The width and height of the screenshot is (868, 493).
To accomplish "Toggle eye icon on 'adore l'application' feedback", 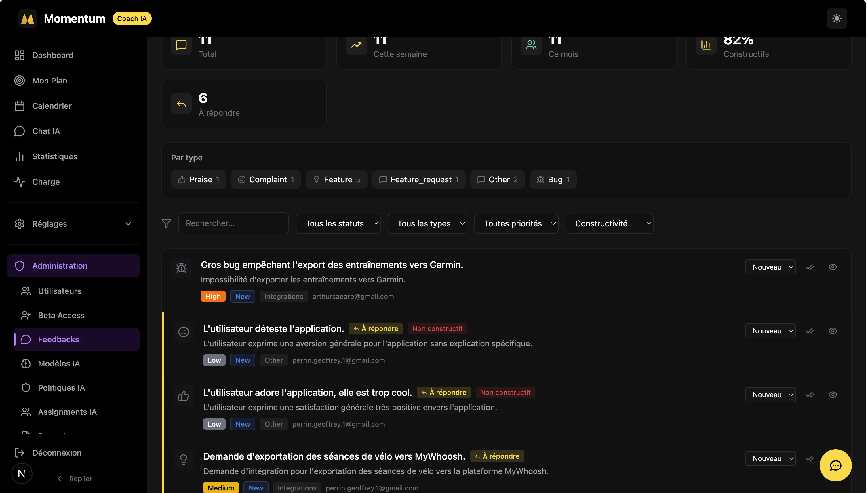I will [x=832, y=394].
